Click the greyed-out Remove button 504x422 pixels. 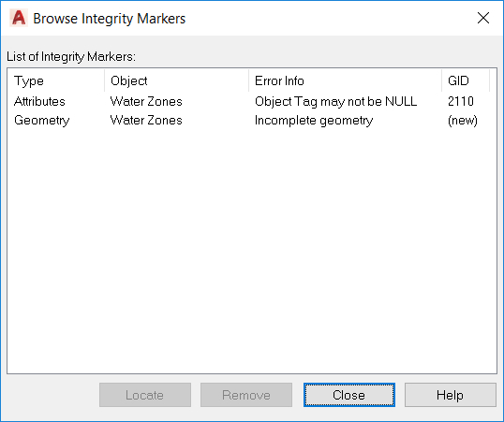tap(246, 395)
